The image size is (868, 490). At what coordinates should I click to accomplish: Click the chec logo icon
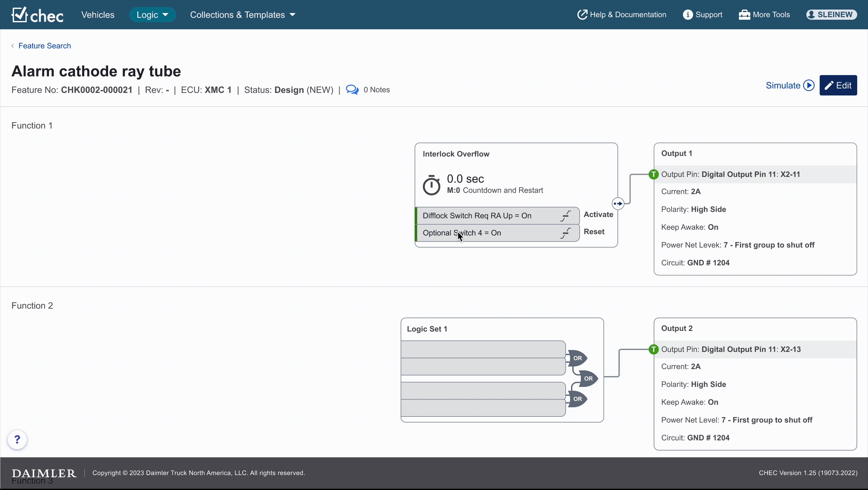tap(19, 15)
